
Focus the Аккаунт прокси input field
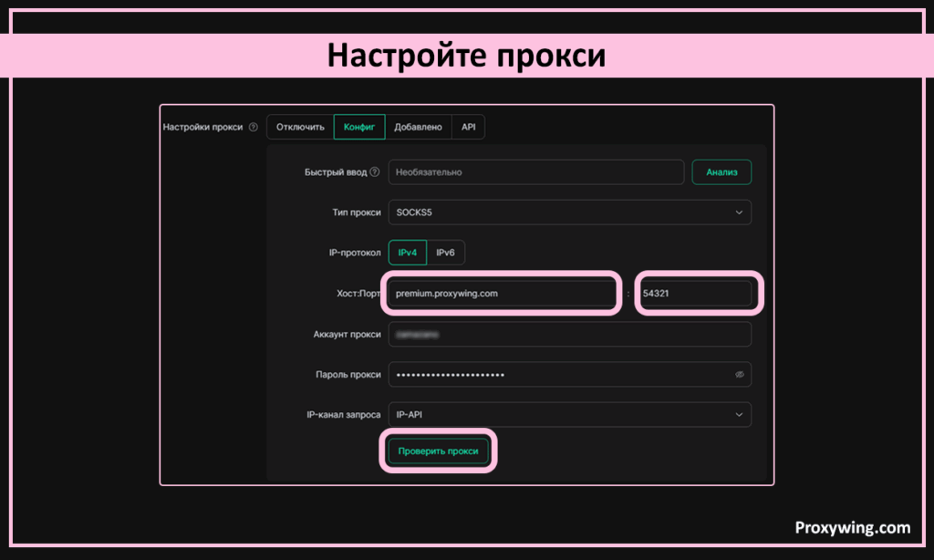click(569, 335)
